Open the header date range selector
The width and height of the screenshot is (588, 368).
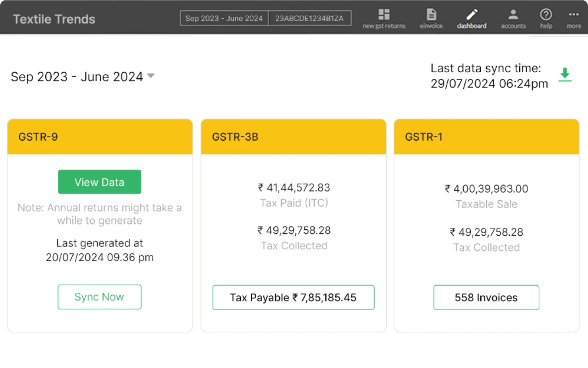coord(224,18)
